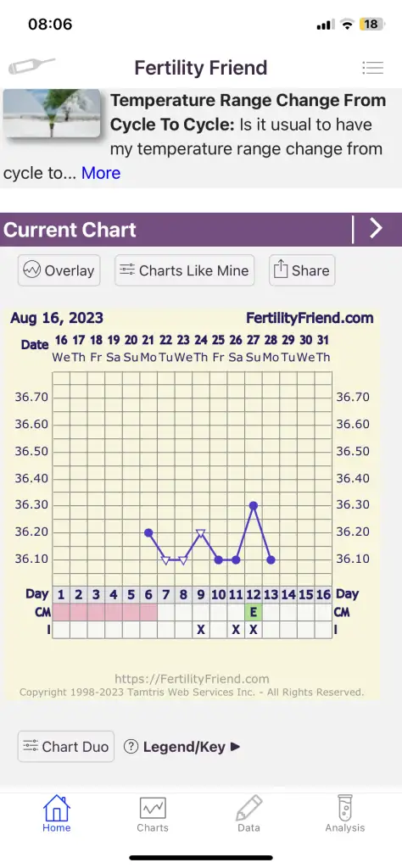Tap the tree article thumbnail image
The height and width of the screenshot is (868, 402).
click(x=52, y=114)
